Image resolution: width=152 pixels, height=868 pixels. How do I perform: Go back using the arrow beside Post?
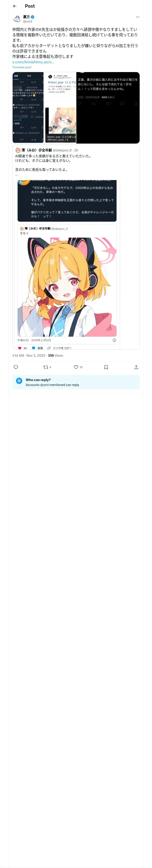(14, 6)
